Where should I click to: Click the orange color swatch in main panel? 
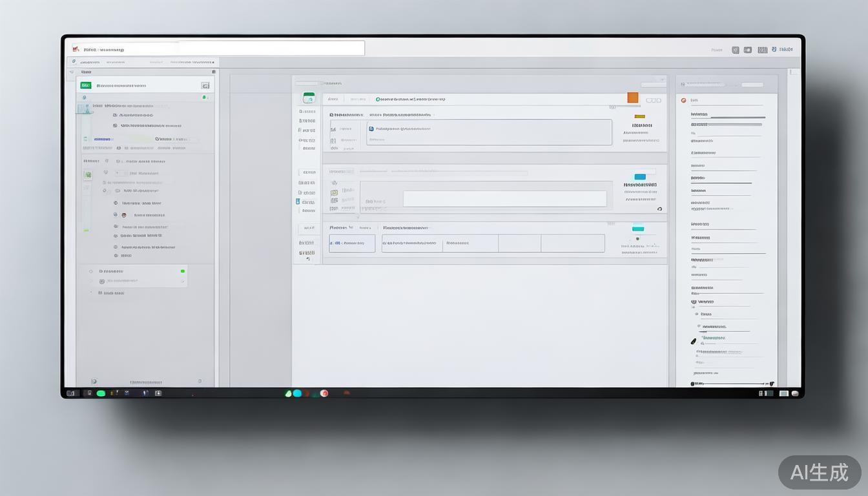click(x=633, y=98)
